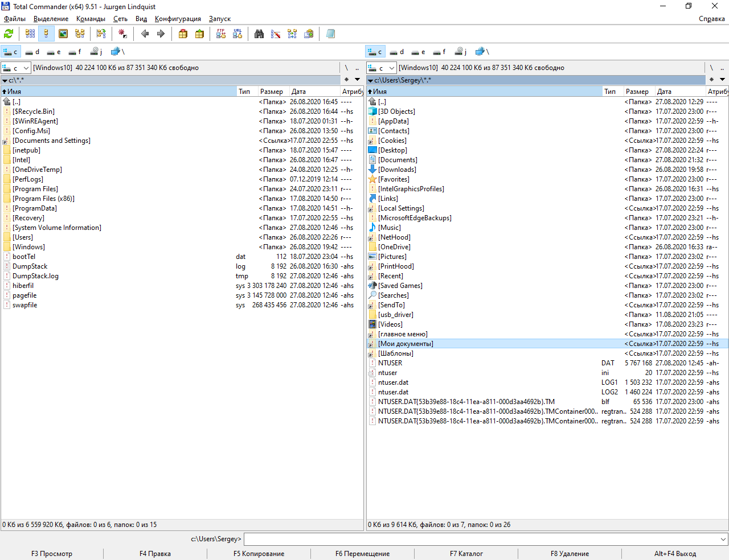
Task: Click the URL new FTP connection icon
Action: (x=237, y=34)
